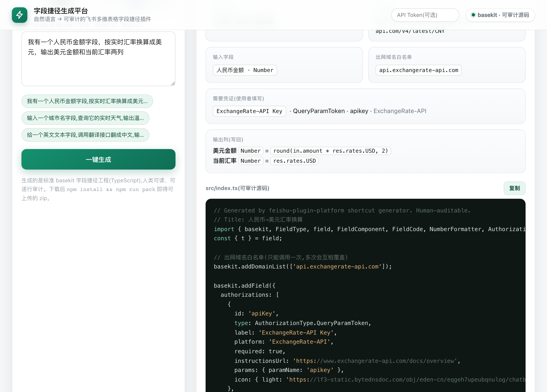The width and height of the screenshot is (547, 392).
Task: Click the QueryParamToken · apikey description text
Action: (x=331, y=111)
